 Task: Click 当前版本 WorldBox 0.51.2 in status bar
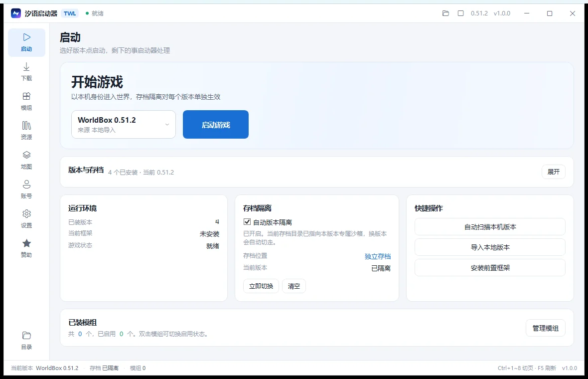point(45,368)
